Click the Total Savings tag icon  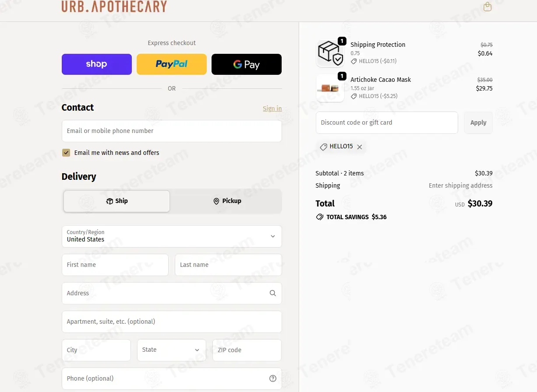(320, 217)
